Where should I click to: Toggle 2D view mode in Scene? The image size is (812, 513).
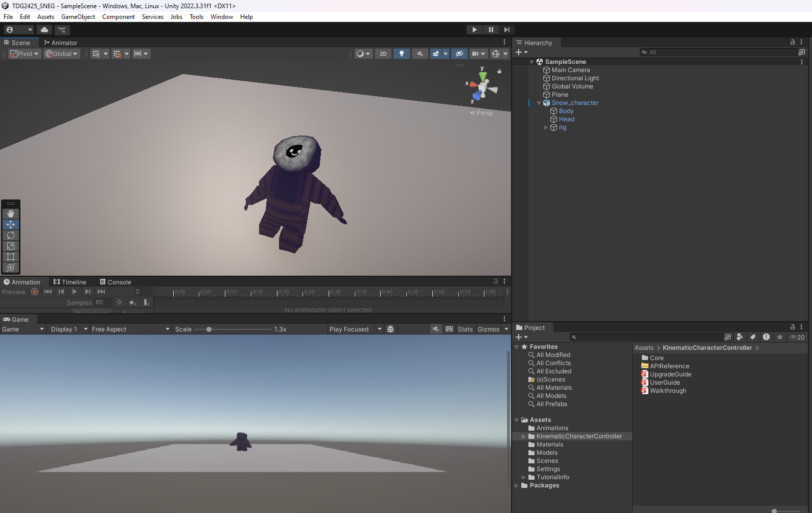pyautogui.click(x=383, y=54)
